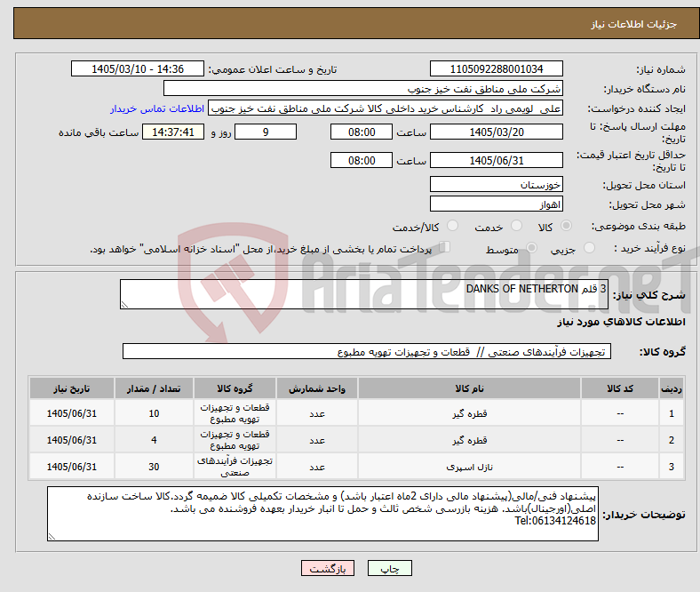Click the response deadline date 1405/03/20
Image resolution: width=700 pixels, height=592 pixels.
pyautogui.click(x=497, y=132)
